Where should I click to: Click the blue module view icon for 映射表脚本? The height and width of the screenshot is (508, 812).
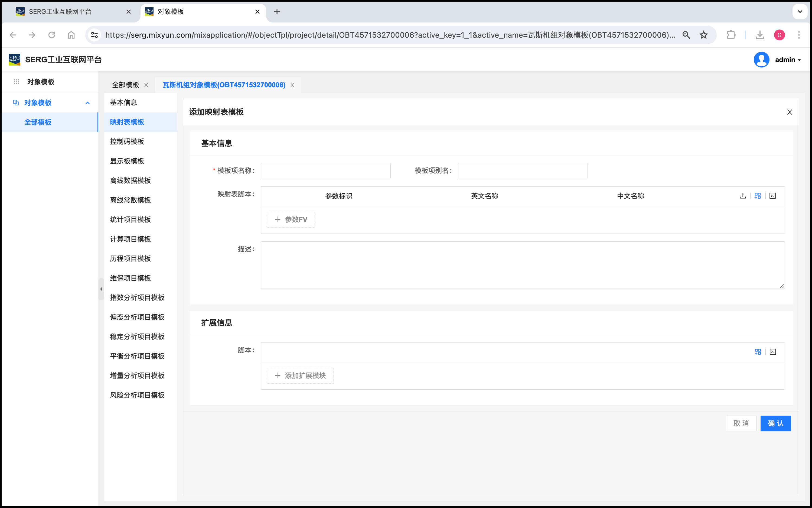pos(758,196)
